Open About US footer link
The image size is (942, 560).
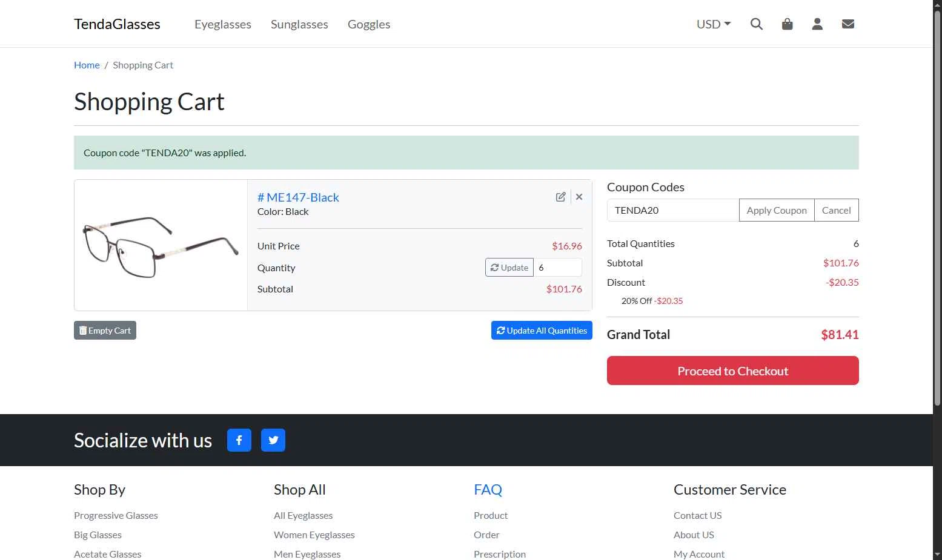694,535
